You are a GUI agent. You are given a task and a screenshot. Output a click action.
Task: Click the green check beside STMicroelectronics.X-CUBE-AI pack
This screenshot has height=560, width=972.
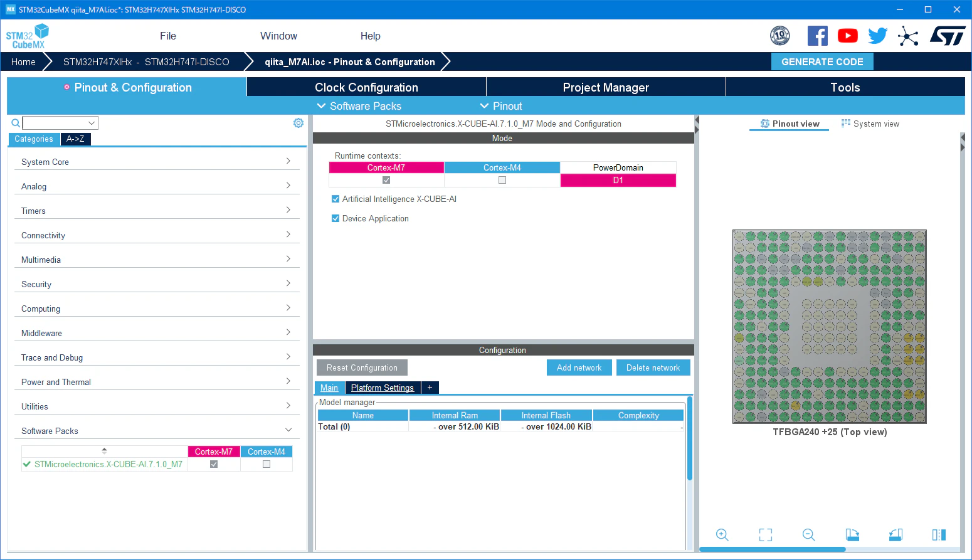pos(27,464)
